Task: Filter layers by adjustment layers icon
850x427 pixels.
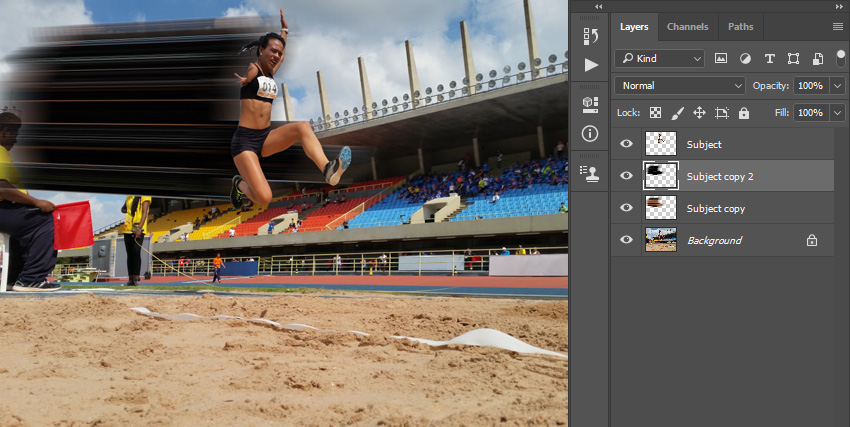Action: click(x=745, y=59)
